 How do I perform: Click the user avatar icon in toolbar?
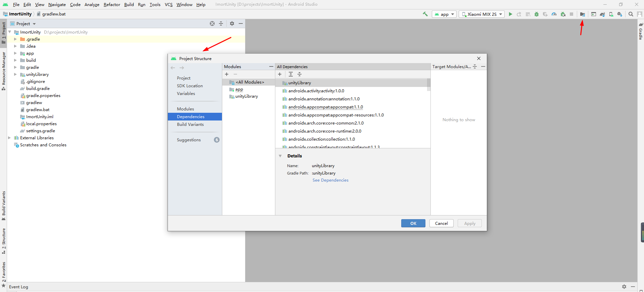[x=640, y=14]
